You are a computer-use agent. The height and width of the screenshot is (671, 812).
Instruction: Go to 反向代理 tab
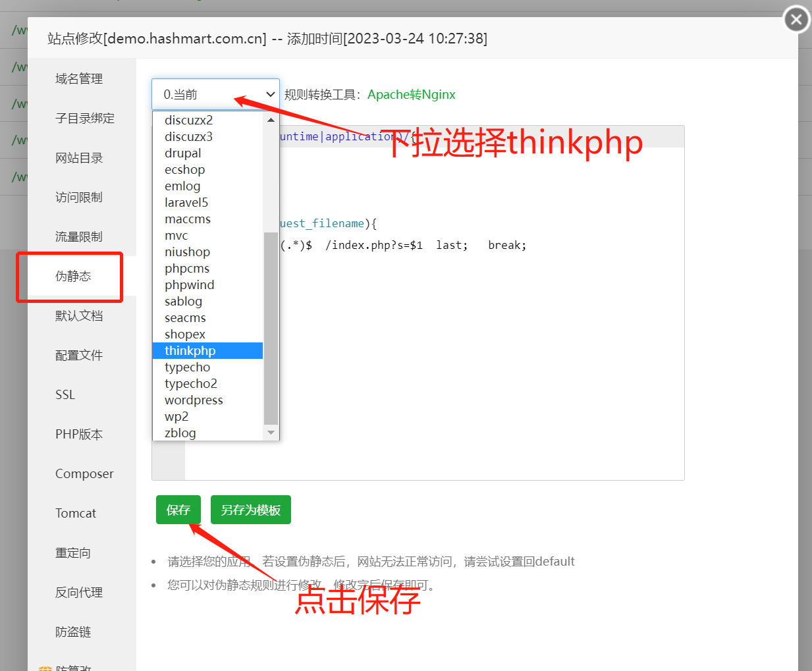click(x=82, y=592)
